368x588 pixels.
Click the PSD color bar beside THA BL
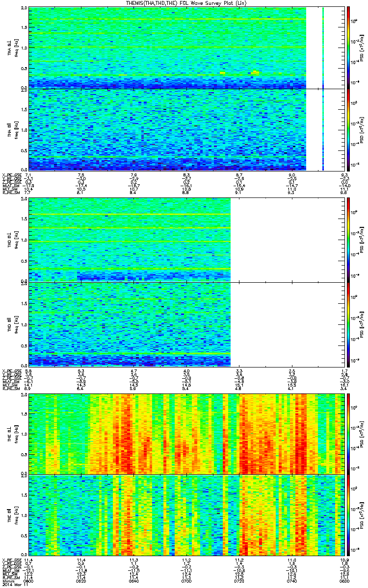[348, 48]
